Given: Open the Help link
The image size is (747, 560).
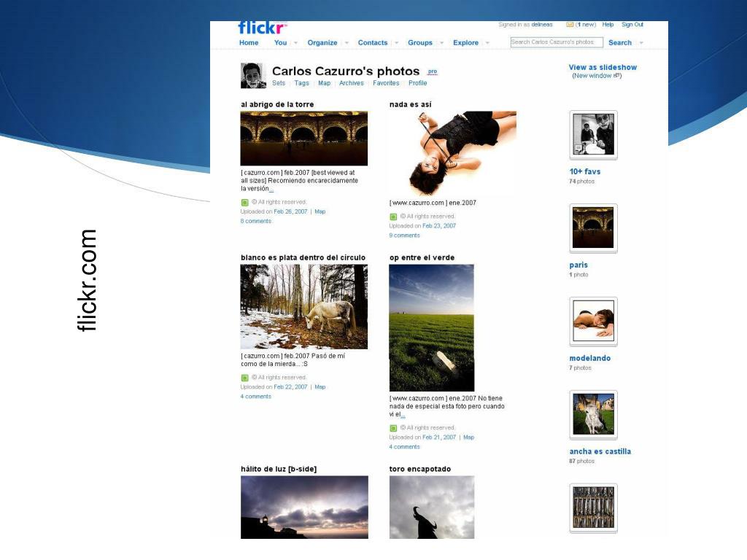Looking at the screenshot, I should pyautogui.click(x=608, y=25).
